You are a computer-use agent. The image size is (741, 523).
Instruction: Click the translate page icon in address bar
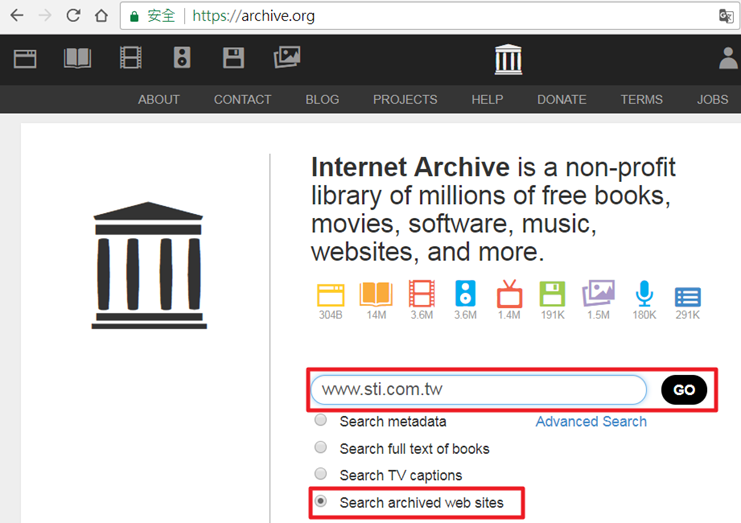(x=725, y=16)
